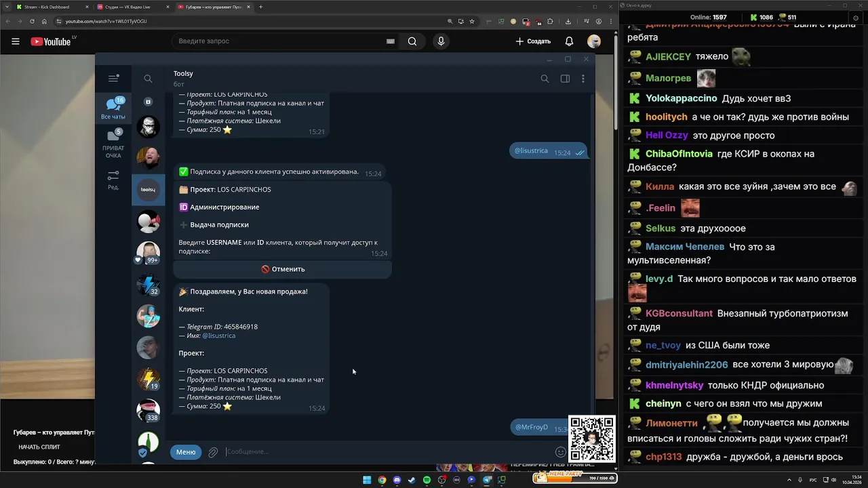The image size is (868, 488).
Task: Open the archived chats icon under search
Action: [148, 102]
